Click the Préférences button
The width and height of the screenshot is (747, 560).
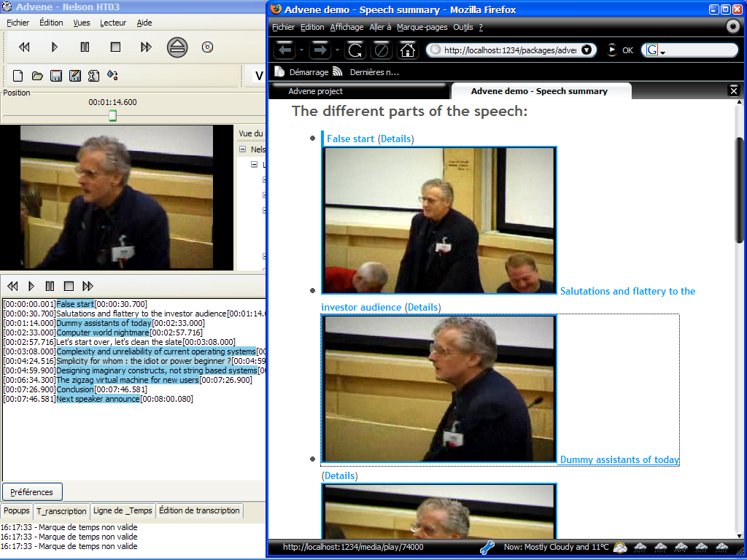tap(31, 492)
